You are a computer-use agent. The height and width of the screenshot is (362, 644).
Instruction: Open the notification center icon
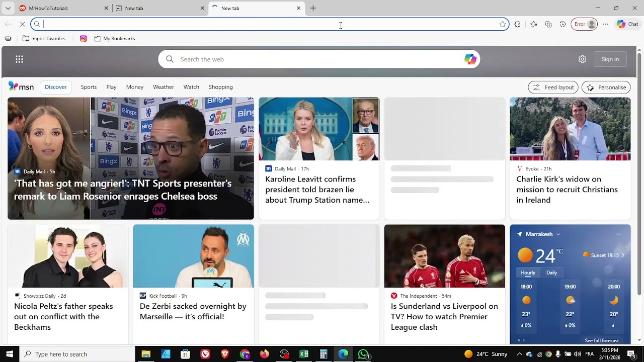(x=631, y=354)
